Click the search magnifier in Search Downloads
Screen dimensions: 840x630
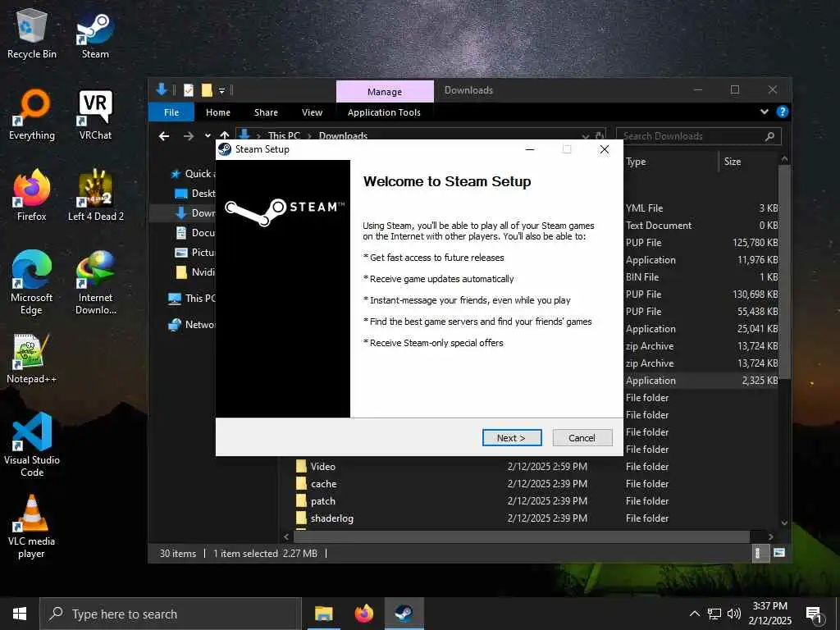769,137
